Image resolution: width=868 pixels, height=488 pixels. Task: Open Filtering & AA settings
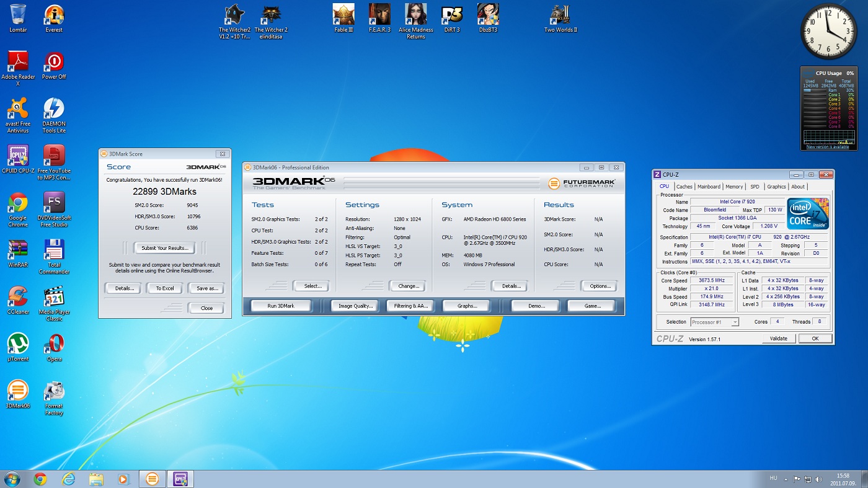pos(411,306)
